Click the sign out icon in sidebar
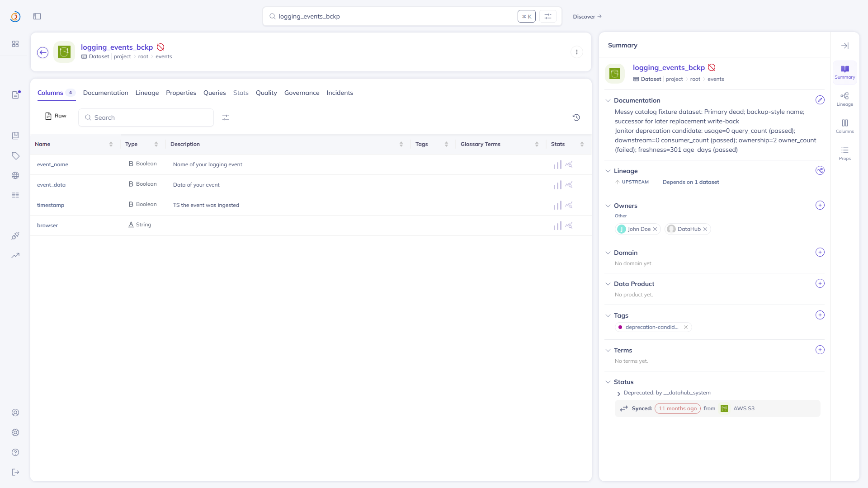This screenshot has height=488, width=868. click(x=15, y=472)
